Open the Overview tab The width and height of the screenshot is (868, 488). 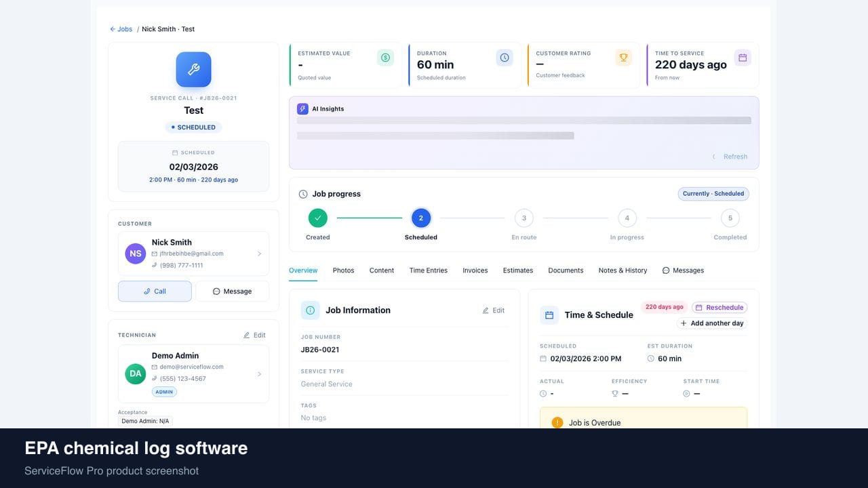tap(303, 270)
